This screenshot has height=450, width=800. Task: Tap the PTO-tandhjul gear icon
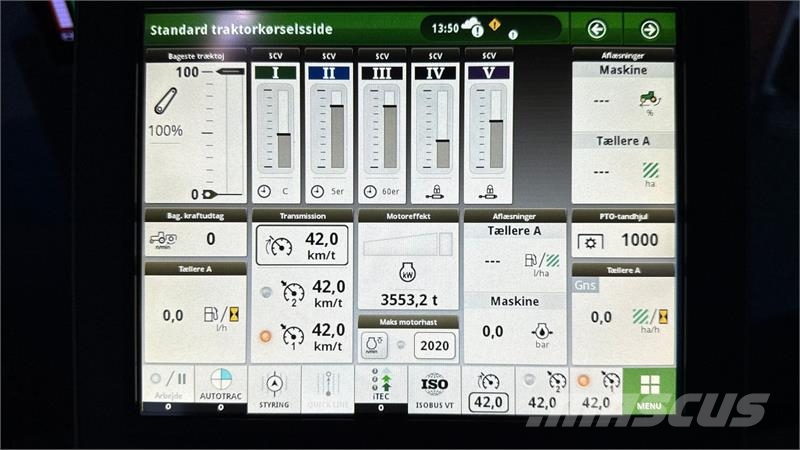tap(590, 242)
